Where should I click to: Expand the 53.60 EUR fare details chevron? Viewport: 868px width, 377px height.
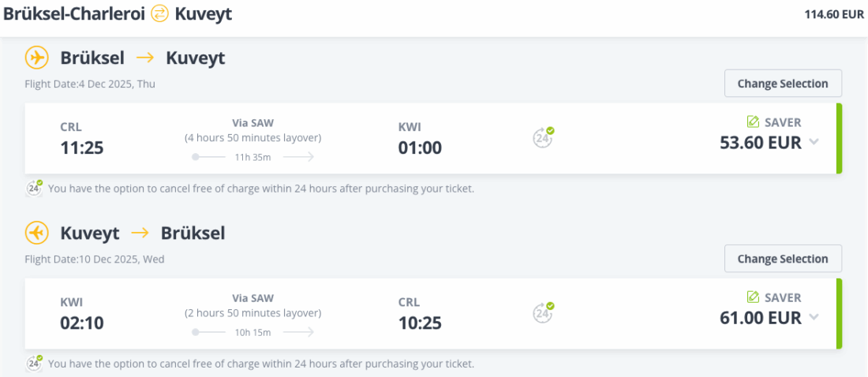click(x=814, y=142)
